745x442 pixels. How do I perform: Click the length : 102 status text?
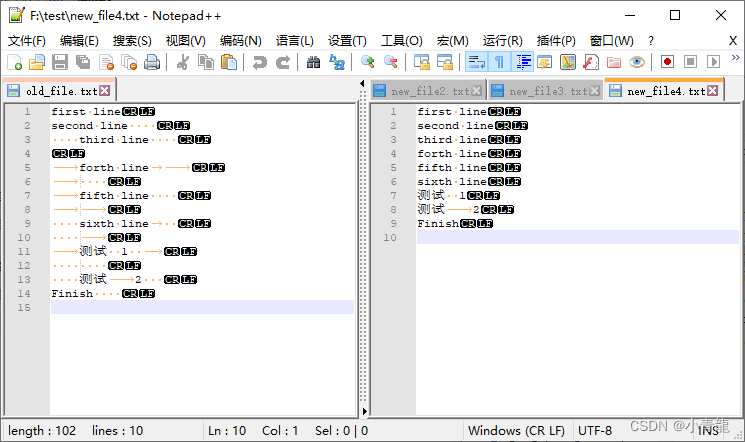pyautogui.click(x=42, y=431)
